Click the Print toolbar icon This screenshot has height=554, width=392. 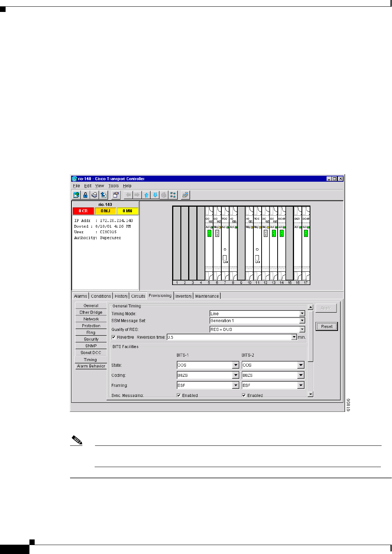point(94,195)
